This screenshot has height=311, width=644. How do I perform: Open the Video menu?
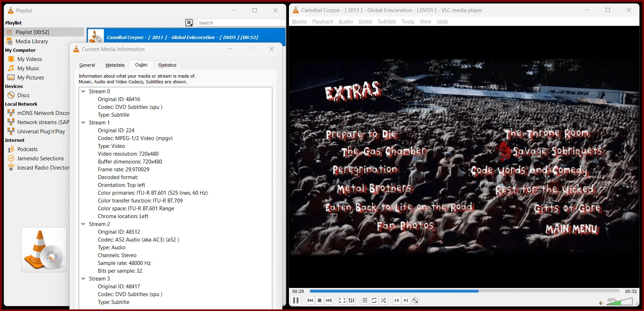point(365,22)
